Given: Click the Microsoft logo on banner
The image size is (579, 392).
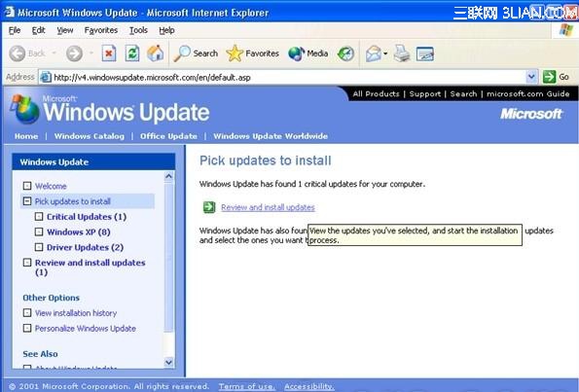Looking at the screenshot, I should click(x=531, y=114).
